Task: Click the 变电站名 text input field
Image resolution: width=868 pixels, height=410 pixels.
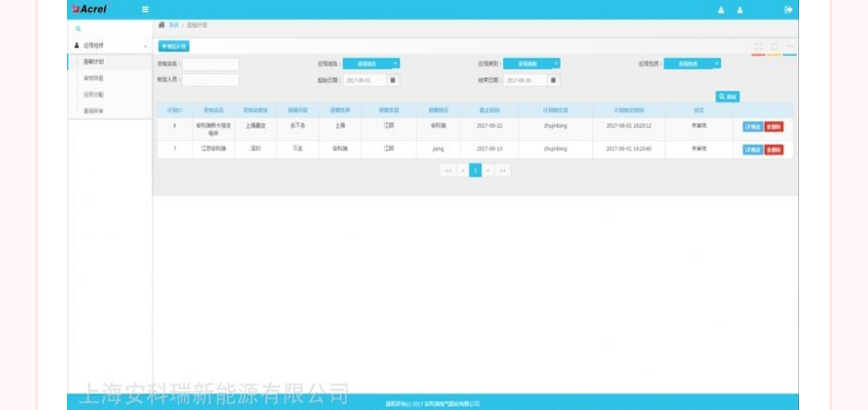Action: pos(210,64)
